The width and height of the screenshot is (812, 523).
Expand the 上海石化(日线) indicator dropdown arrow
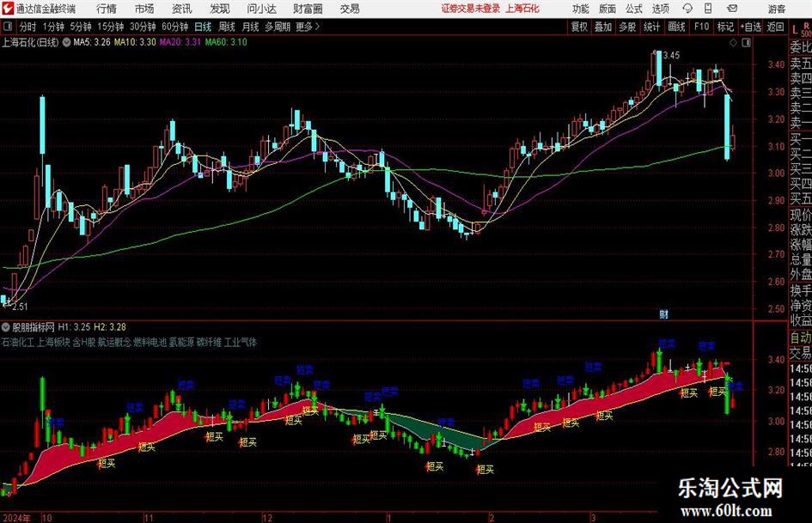coord(66,42)
